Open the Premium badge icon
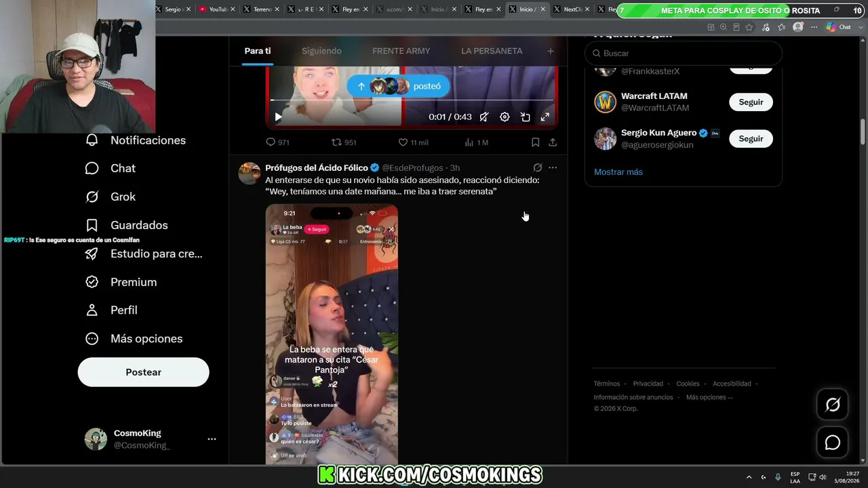 click(x=92, y=282)
